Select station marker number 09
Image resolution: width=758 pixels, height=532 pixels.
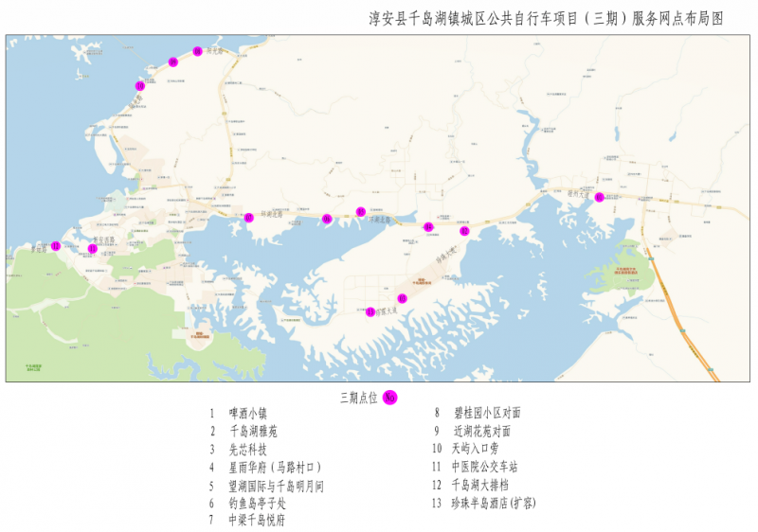(x=173, y=62)
